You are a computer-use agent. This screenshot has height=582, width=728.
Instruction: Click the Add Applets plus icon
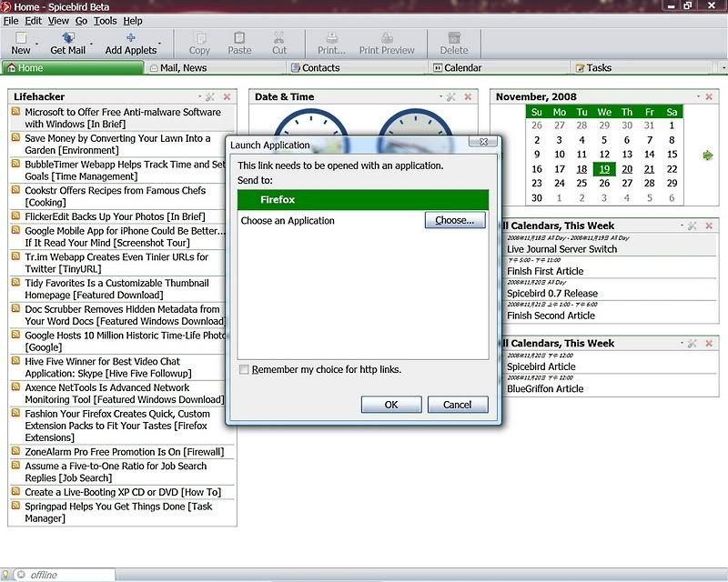(130, 37)
